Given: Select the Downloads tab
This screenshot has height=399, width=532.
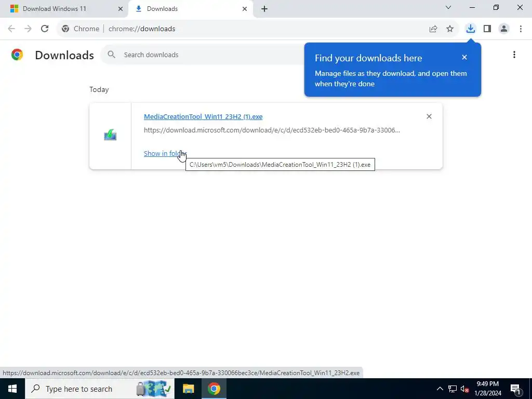Looking at the screenshot, I should click(x=190, y=9).
